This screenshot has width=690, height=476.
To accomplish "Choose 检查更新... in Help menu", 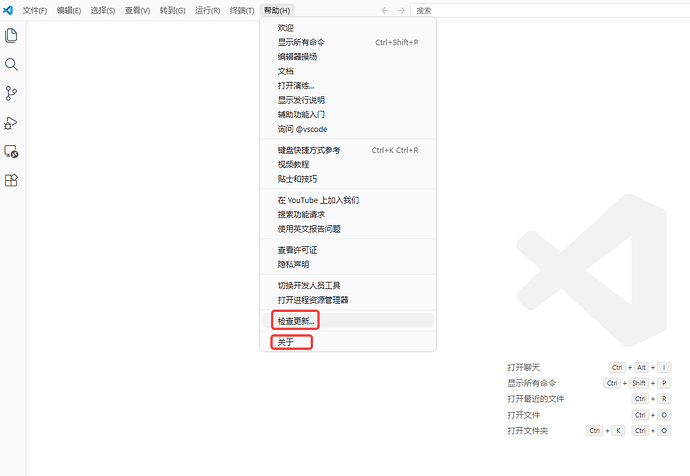I will coord(348,321).
